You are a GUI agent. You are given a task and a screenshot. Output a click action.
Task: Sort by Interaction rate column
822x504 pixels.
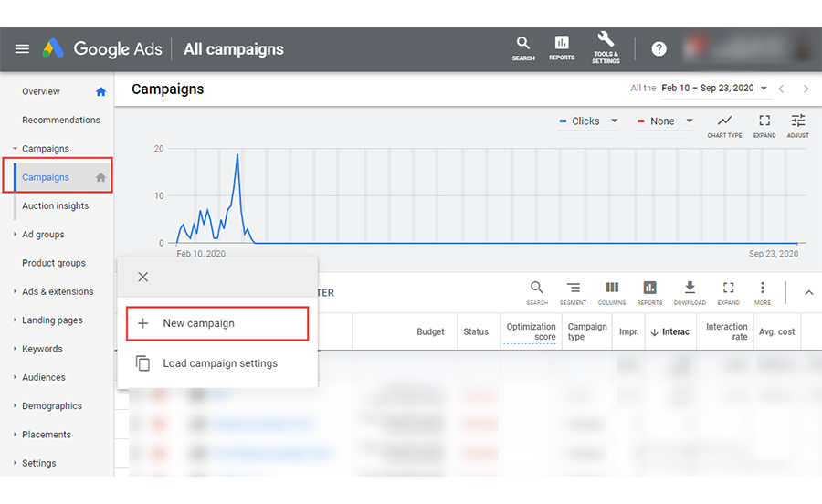[x=727, y=331]
